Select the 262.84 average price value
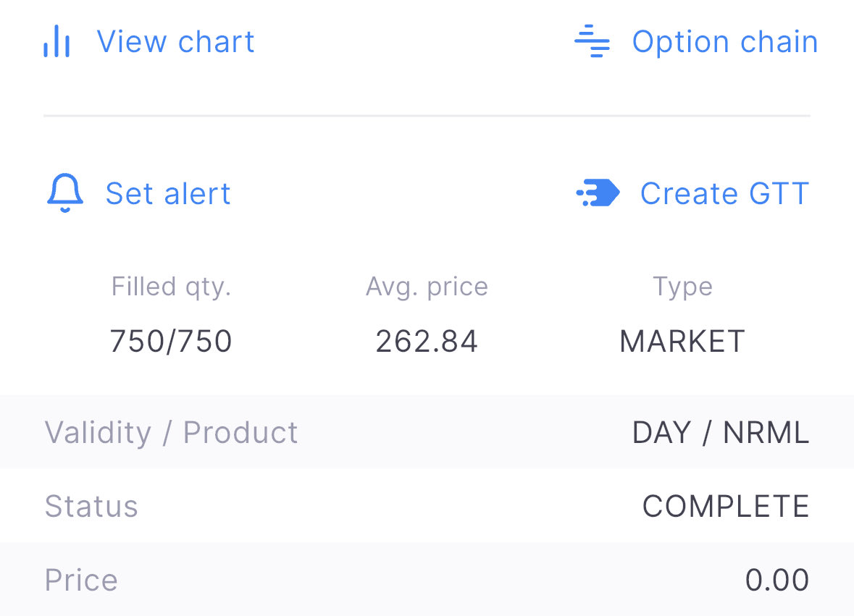Image resolution: width=854 pixels, height=616 pixels. point(427,341)
